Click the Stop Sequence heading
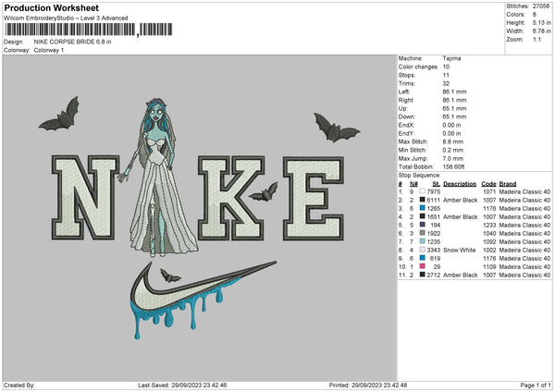Image resolution: width=555 pixels, height=392 pixels. pyautogui.click(x=419, y=175)
